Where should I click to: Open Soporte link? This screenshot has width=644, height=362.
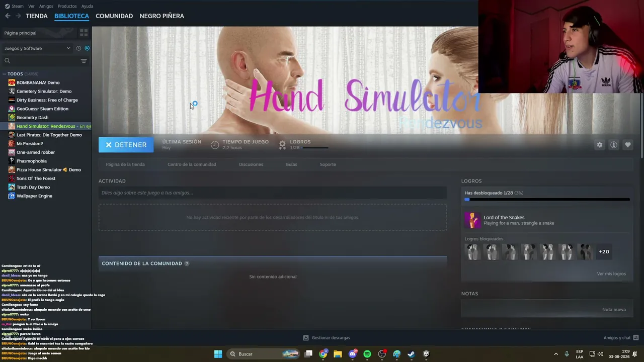tap(328, 164)
